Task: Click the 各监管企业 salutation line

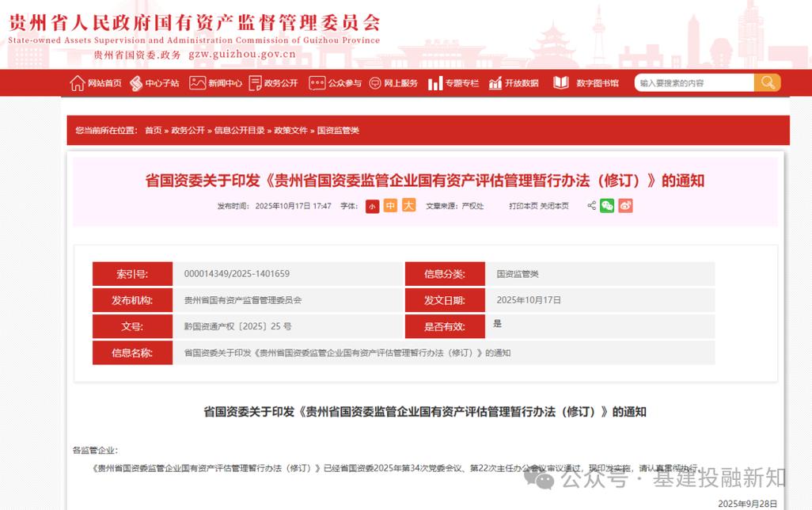Action: click(96, 451)
